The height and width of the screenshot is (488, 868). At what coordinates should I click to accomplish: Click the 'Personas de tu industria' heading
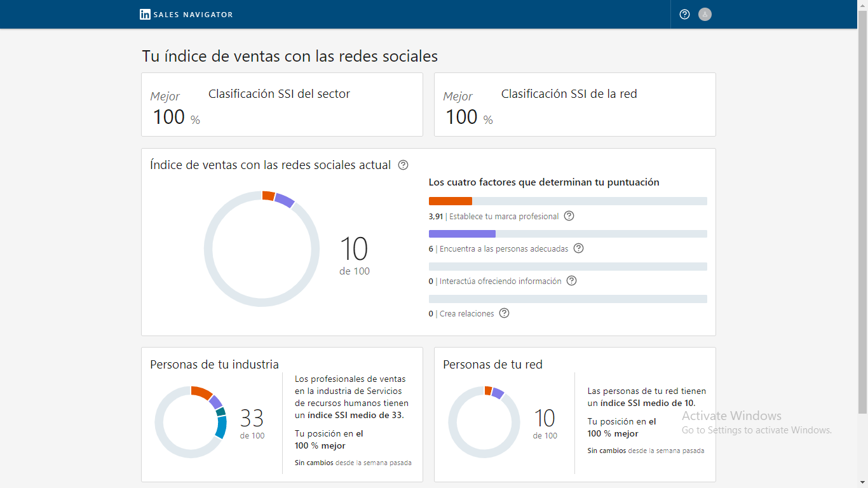click(214, 365)
